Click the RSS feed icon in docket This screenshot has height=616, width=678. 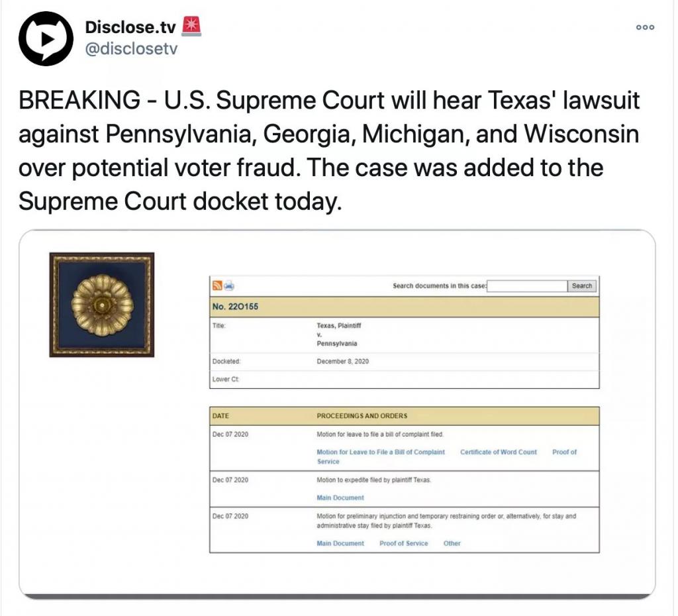tap(217, 286)
